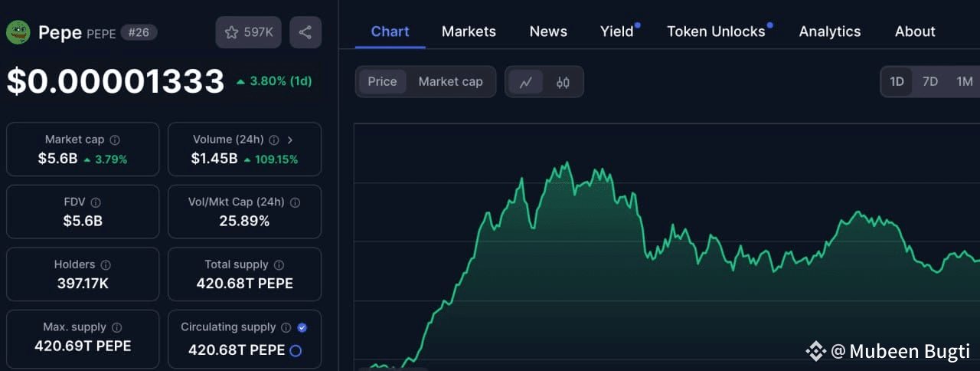Click the $5.6B Market cap value
Screen dimensions: 980x371
pyautogui.click(x=57, y=159)
